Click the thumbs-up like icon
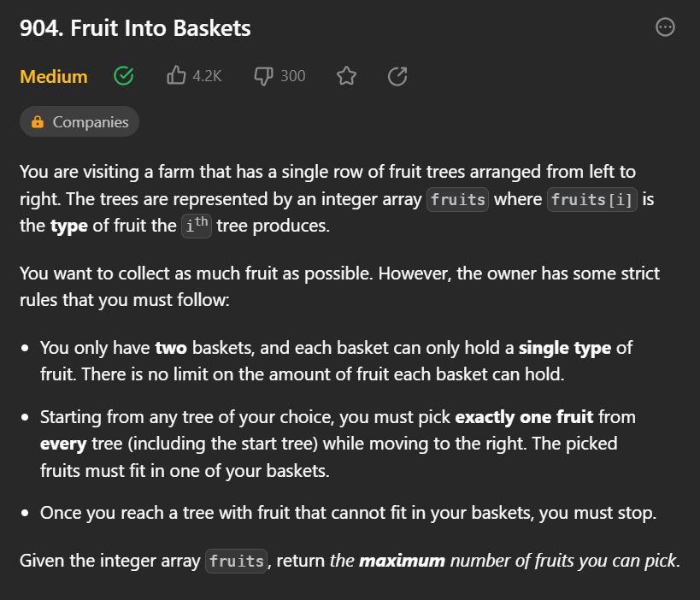 [176, 75]
